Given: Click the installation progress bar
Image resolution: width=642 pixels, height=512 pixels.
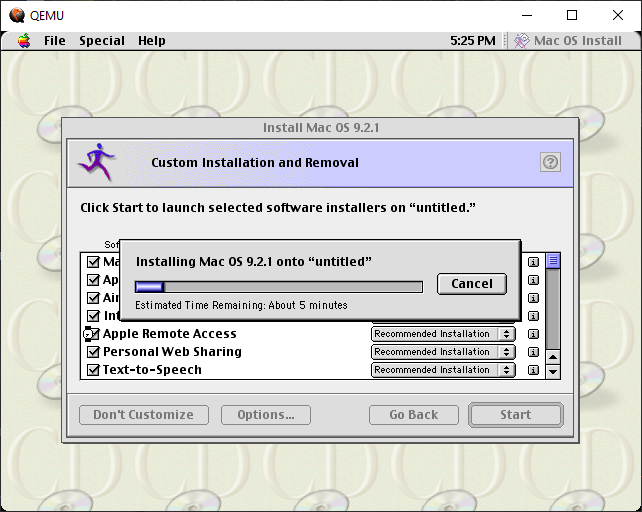Looking at the screenshot, I should 278,287.
